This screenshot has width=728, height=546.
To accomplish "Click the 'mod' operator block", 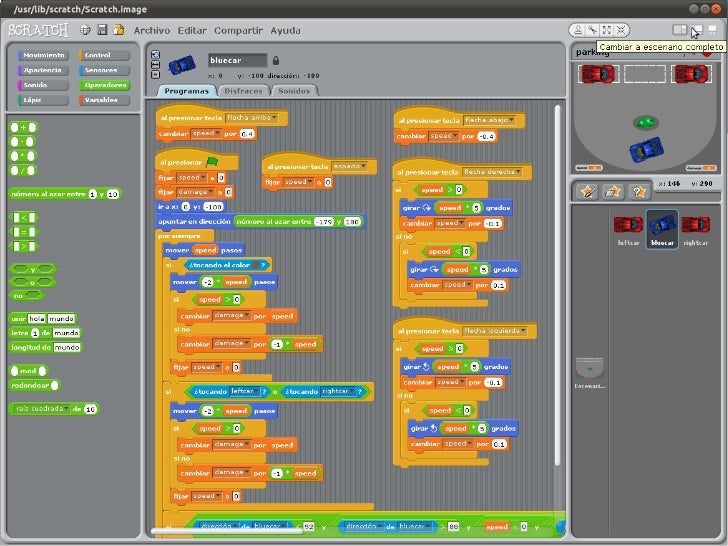I will (28, 370).
